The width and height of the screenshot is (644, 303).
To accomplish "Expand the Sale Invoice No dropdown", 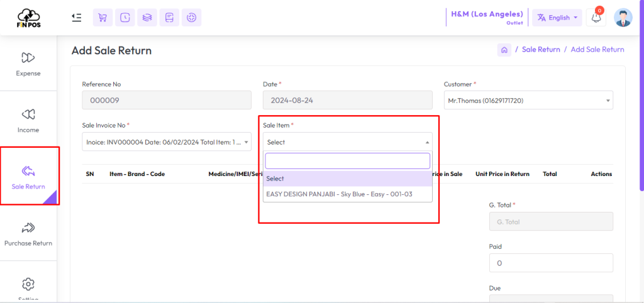I will (166, 141).
